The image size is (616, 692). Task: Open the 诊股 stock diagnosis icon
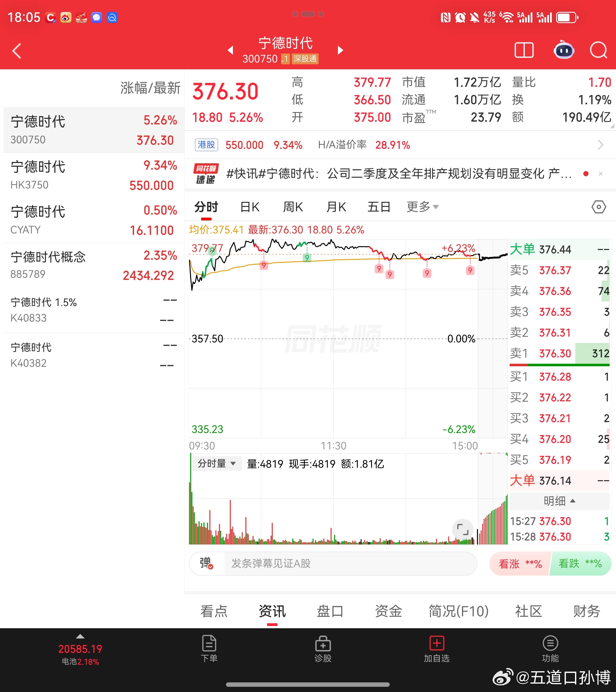[x=323, y=649]
